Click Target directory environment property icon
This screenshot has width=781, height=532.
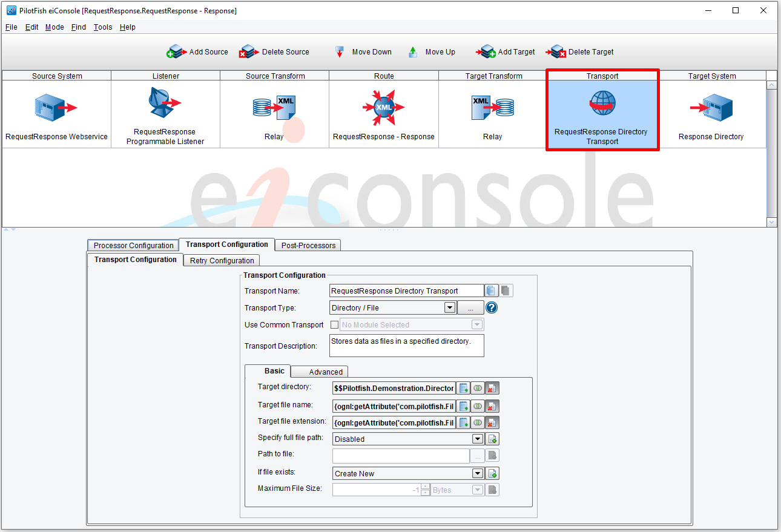pyautogui.click(x=463, y=388)
